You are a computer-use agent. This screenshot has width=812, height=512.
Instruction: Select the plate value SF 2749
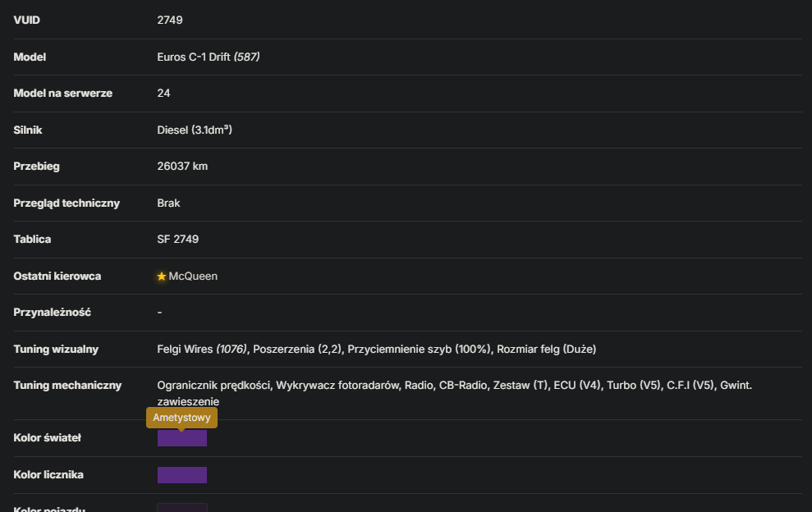pyautogui.click(x=177, y=239)
